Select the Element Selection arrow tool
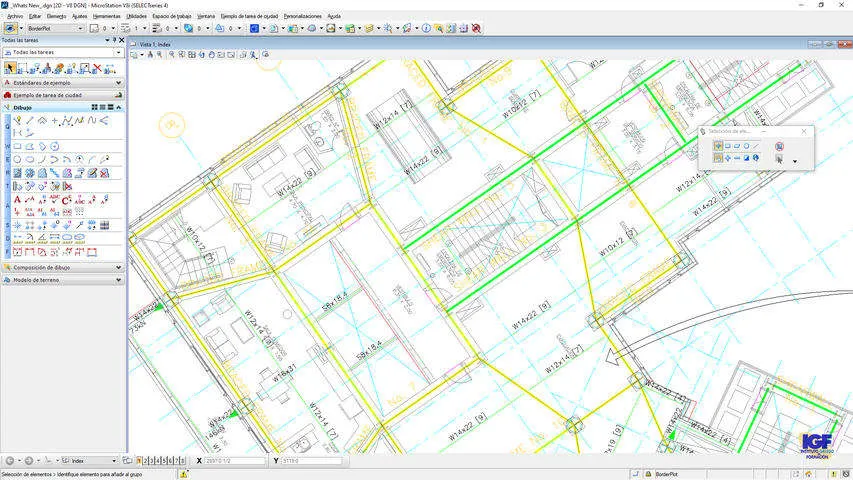Viewport: 853px width, 480px height. (10, 68)
